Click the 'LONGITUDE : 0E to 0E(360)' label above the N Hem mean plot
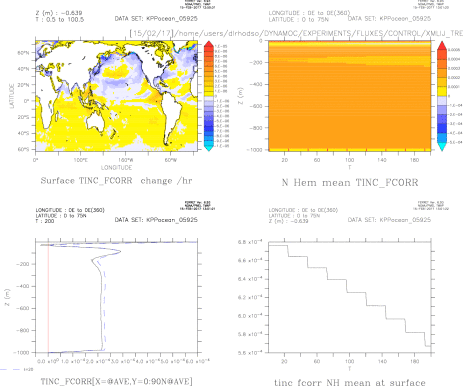Image resolution: width=463 pixels, height=386 pixels. [309, 13]
